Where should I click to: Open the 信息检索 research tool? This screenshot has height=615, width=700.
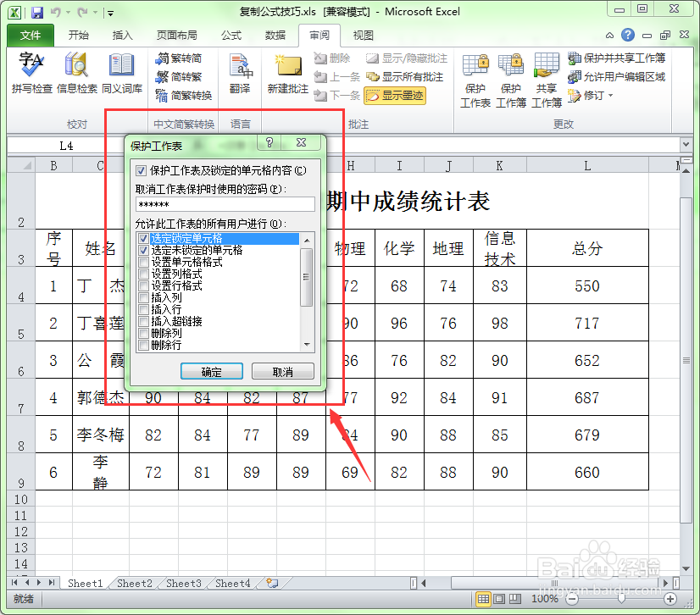point(77,73)
